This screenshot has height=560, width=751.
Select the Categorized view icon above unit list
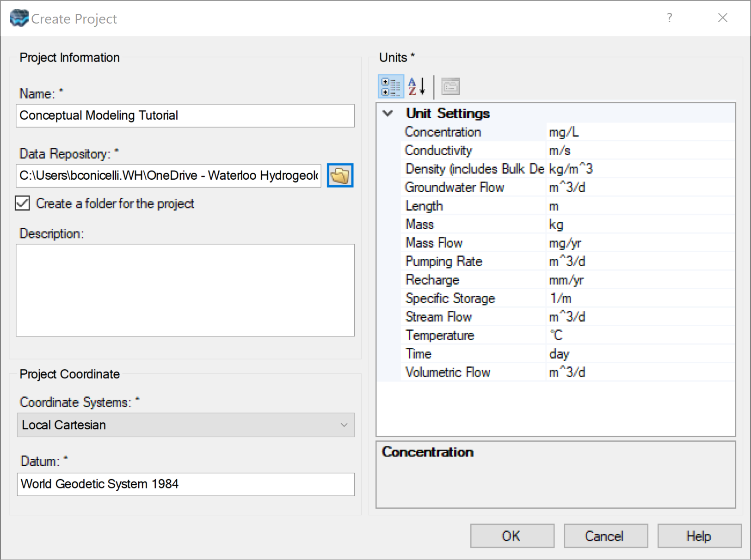pyautogui.click(x=390, y=86)
